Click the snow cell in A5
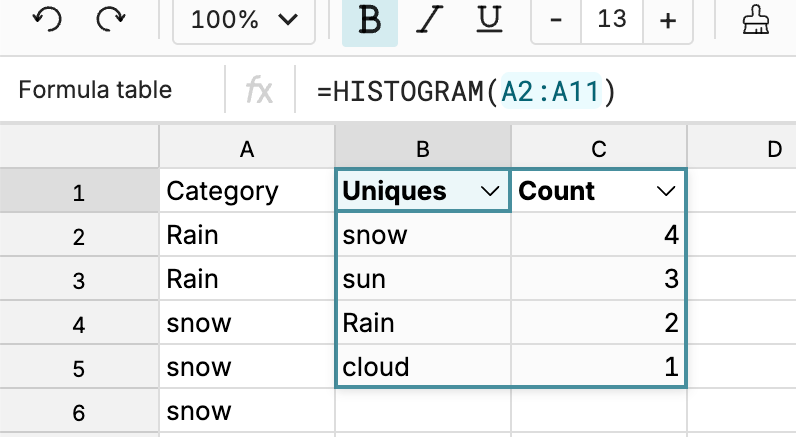This screenshot has width=796, height=437. (247, 367)
